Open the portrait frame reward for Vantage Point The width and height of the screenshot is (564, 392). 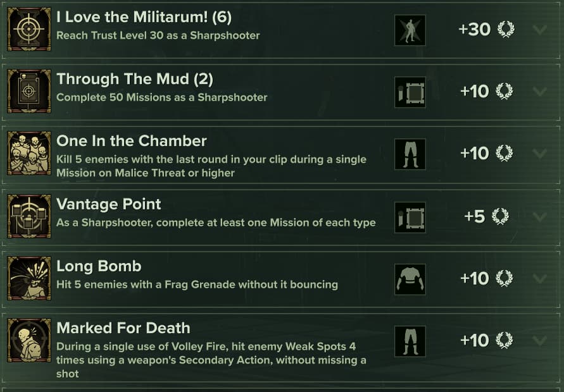pos(410,217)
